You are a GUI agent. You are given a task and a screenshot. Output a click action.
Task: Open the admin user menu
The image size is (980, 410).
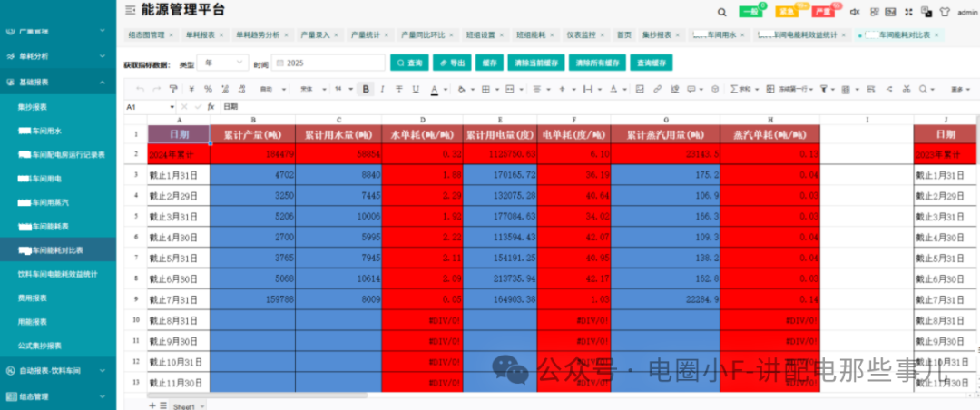click(x=967, y=12)
